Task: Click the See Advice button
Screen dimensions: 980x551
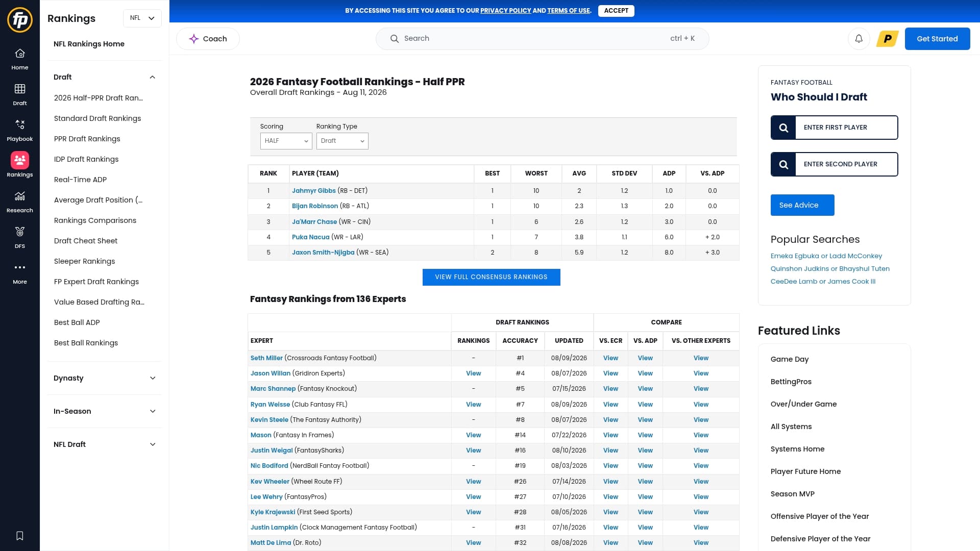Action: pyautogui.click(x=802, y=205)
